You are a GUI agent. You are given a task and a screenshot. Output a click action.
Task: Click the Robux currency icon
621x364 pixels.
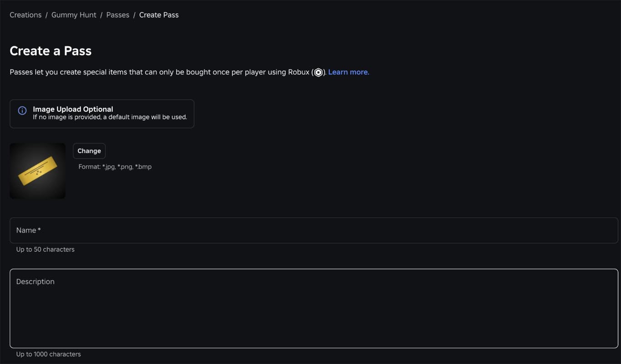point(318,72)
